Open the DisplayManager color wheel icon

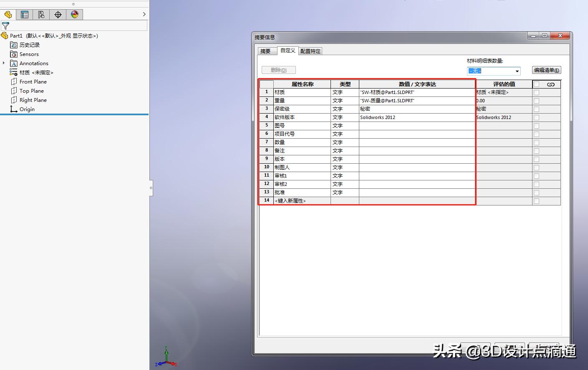(74, 14)
